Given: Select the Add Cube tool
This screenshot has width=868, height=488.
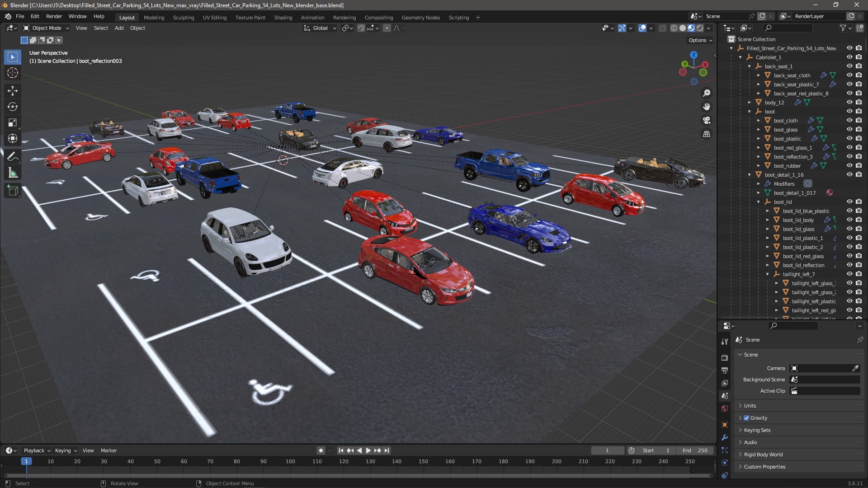Looking at the screenshot, I should (x=13, y=191).
